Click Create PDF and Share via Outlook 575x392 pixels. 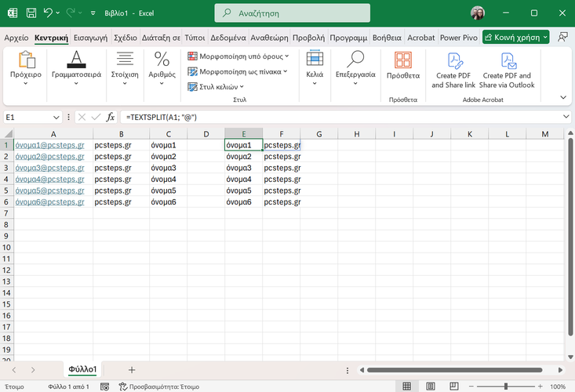click(508, 69)
